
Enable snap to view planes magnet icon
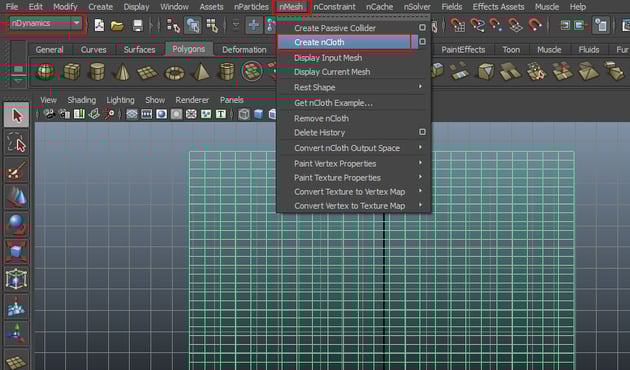(x=515, y=25)
